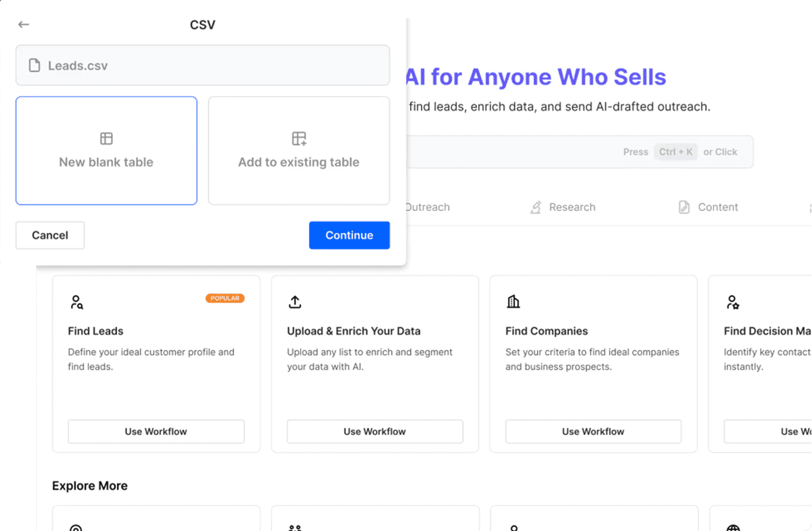The height and width of the screenshot is (531, 812).
Task: Click the search bar with Ctrl + K hint
Action: pos(580,152)
